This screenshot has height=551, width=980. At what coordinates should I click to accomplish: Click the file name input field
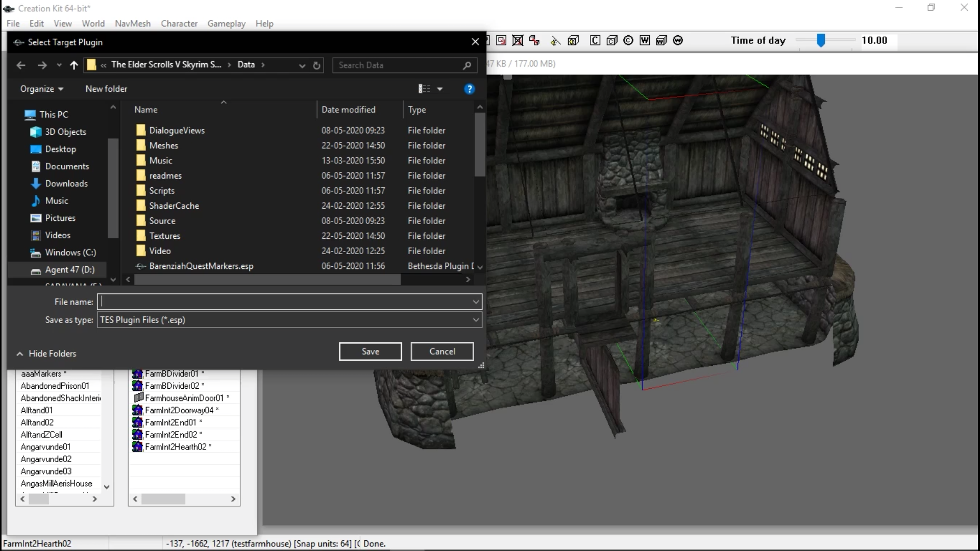click(289, 302)
